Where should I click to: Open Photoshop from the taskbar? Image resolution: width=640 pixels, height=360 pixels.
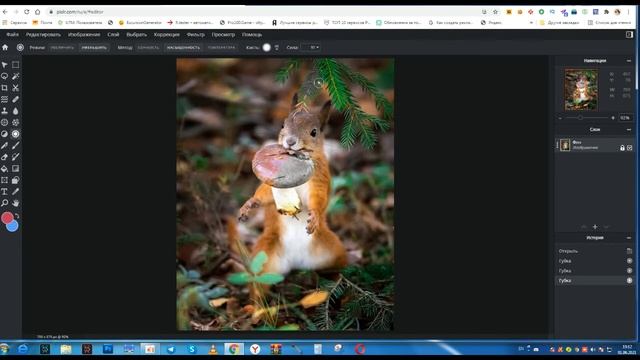tap(108, 349)
